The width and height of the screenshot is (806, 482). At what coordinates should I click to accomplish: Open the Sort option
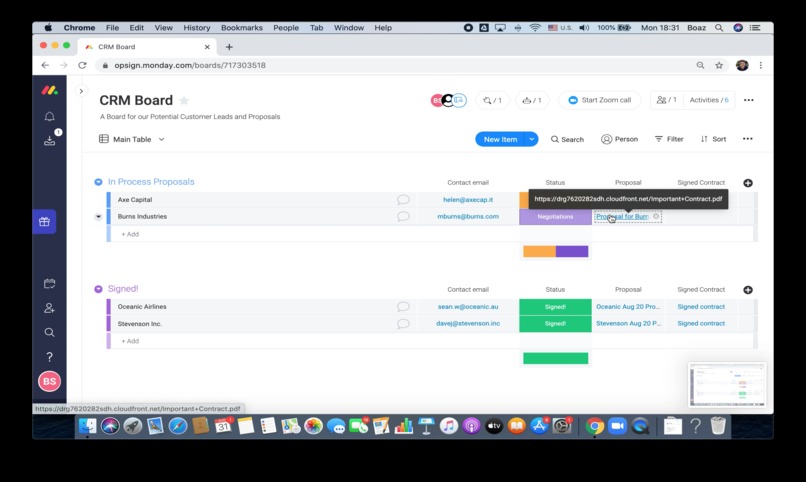713,139
